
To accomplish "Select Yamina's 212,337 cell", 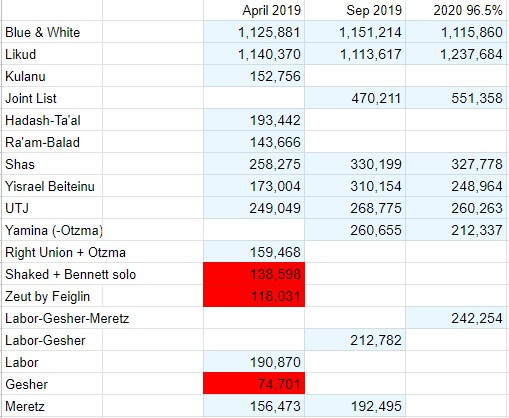I will pos(457,230).
